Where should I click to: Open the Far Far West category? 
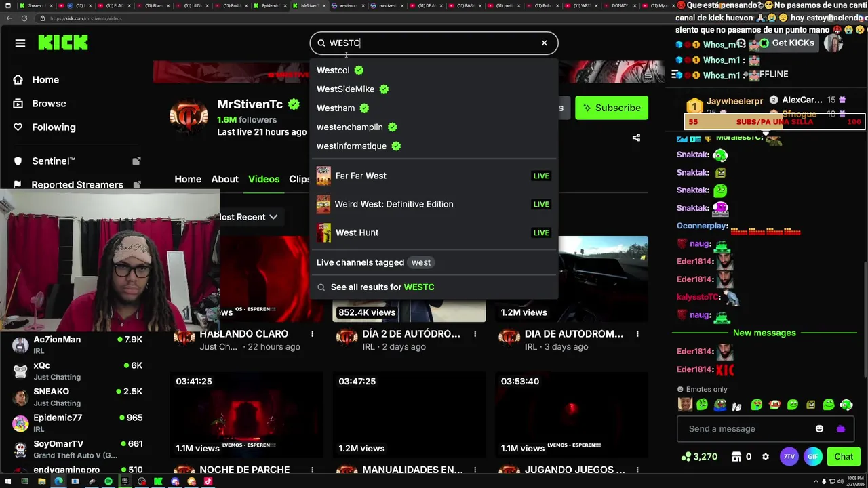[x=434, y=176]
